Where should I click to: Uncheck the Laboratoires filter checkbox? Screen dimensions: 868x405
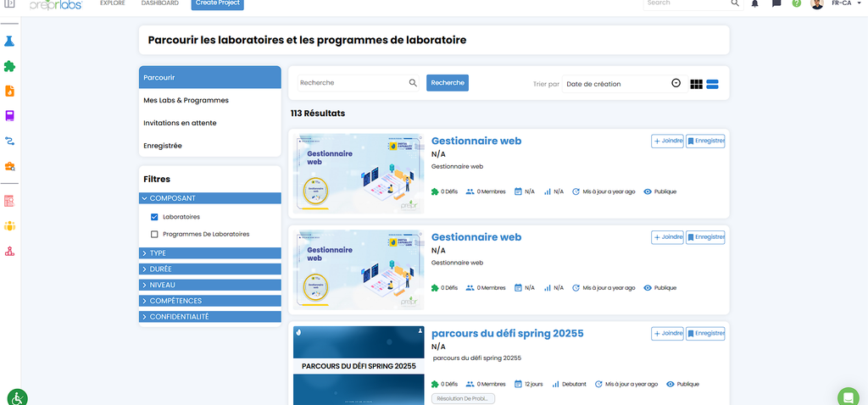tap(154, 217)
